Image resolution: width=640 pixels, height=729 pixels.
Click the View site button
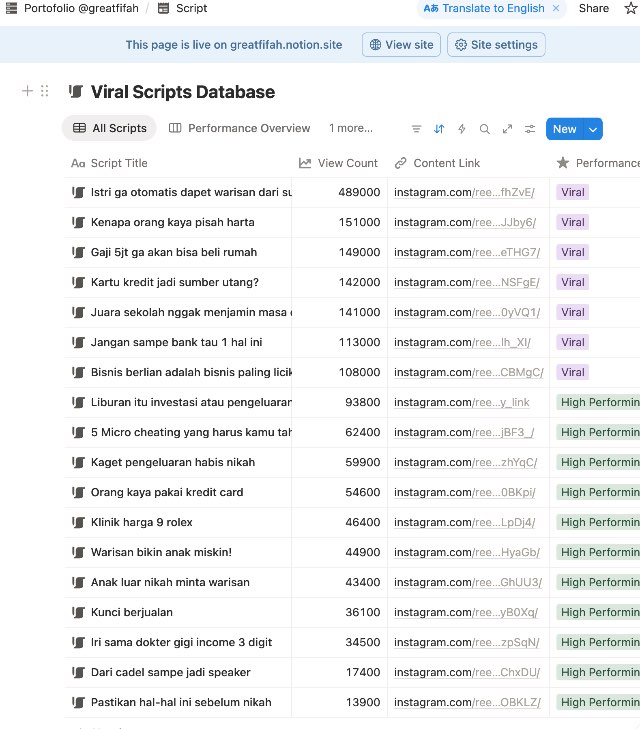pos(400,45)
